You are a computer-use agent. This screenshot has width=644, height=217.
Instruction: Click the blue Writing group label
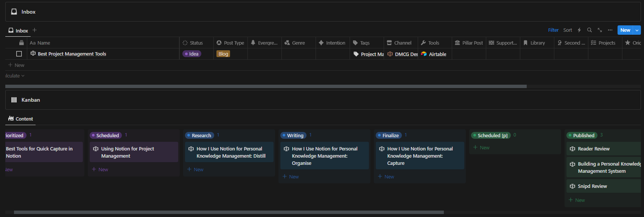point(293,135)
